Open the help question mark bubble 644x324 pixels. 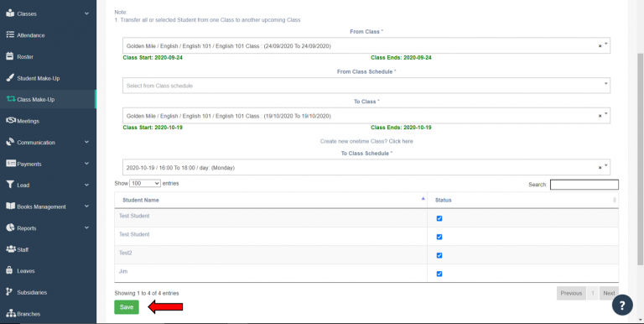pos(622,305)
